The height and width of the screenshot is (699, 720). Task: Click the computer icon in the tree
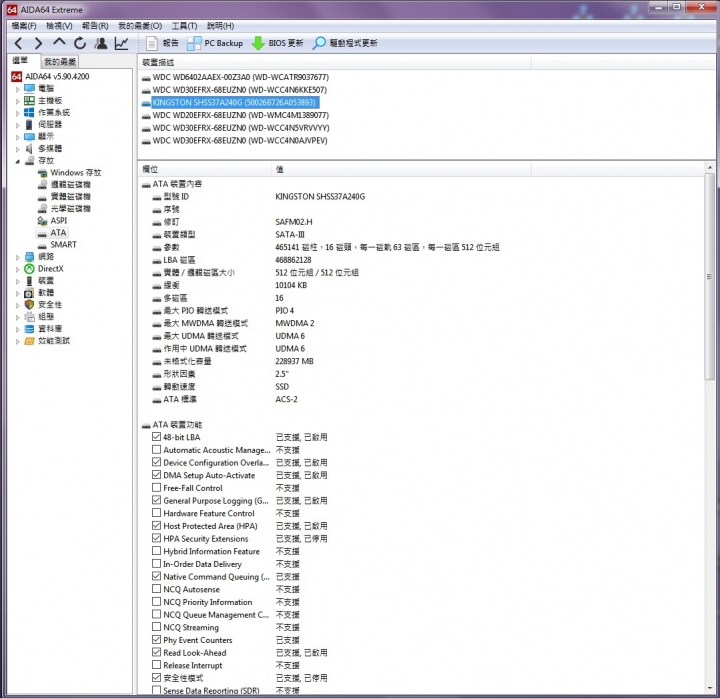(x=29, y=88)
